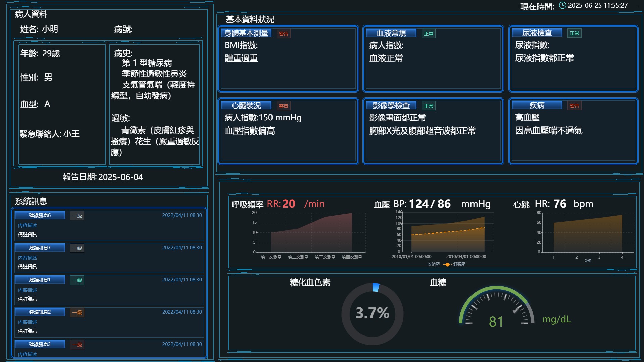Click the 內容描述 link under 建議訊息1
Image resolution: width=644 pixels, height=362 pixels.
(x=28, y=290)
